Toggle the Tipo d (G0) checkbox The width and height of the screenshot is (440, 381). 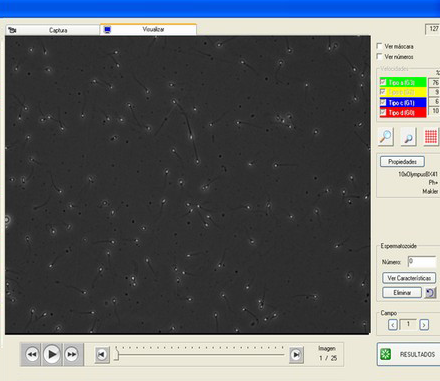coord(383,112)
